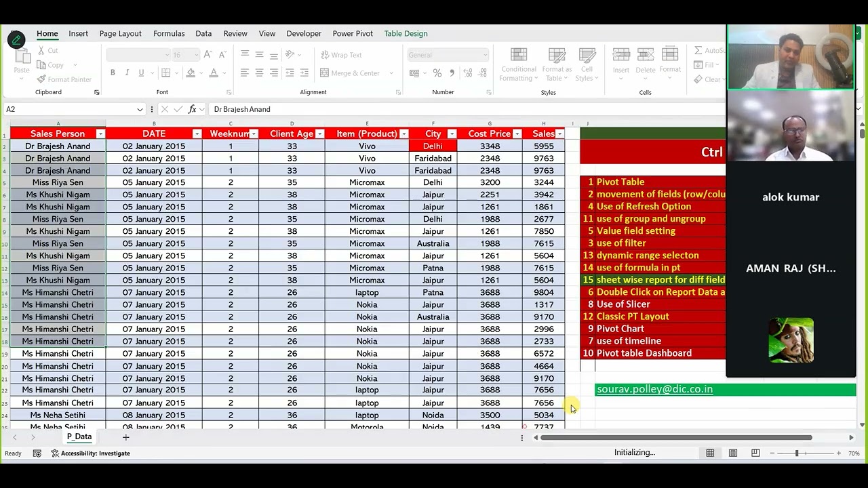Open Cell Styles gallery
The image size is (868, 488).
[587, 64]
